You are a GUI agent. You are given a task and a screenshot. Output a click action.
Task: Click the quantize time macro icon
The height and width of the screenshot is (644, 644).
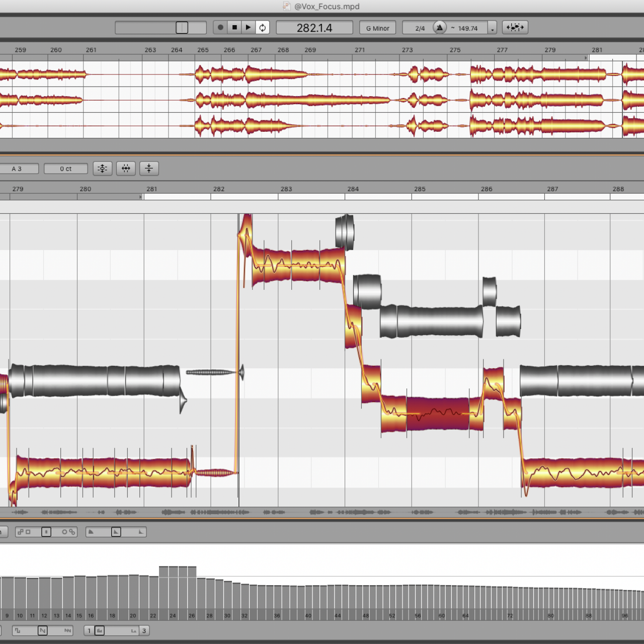coord(126,168)
